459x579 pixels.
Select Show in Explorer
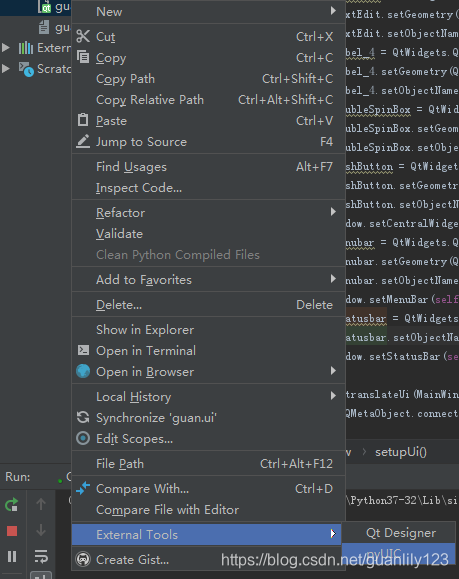[x=208, y=330]
